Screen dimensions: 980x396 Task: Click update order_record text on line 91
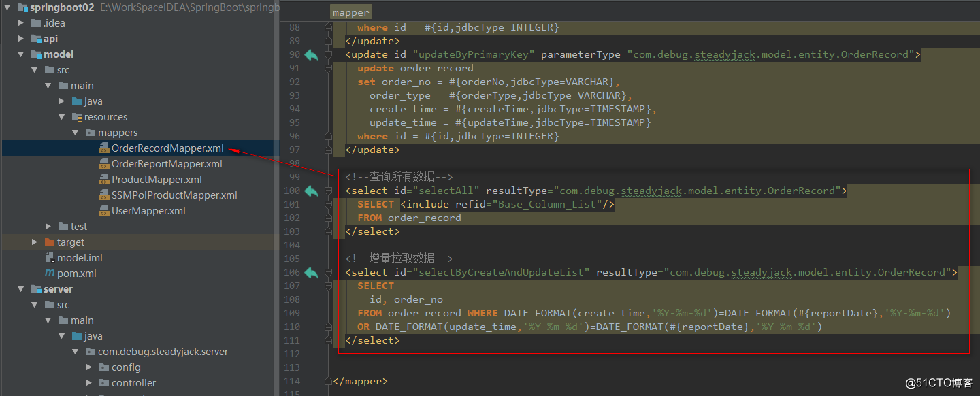[415, 69]
